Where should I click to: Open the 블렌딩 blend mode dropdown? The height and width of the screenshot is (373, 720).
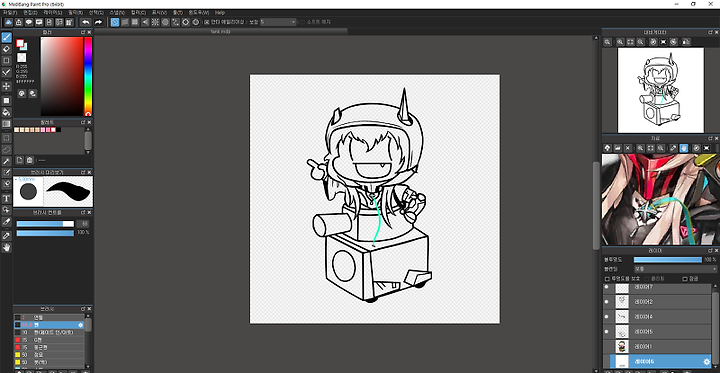[675, 269]
